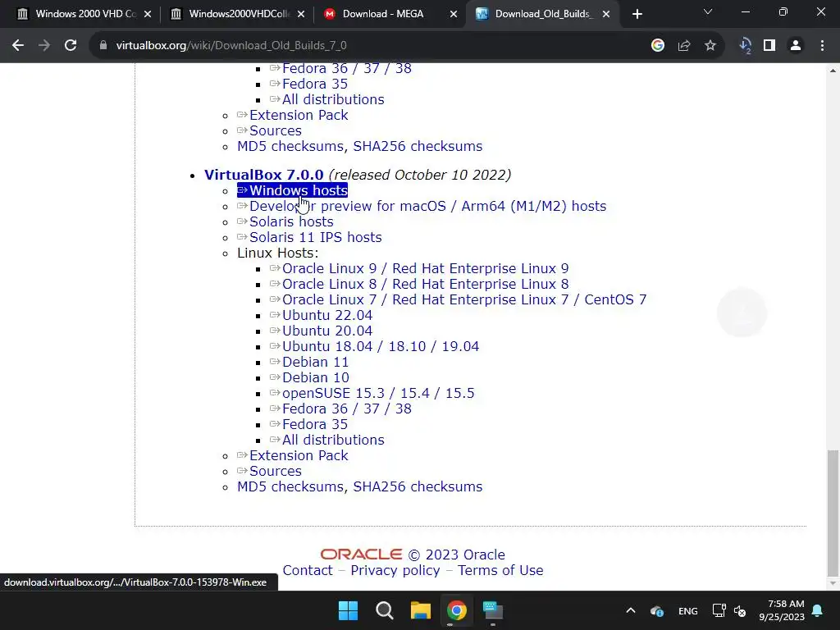Open the Chrome profile icon

(x=796, y=46)
